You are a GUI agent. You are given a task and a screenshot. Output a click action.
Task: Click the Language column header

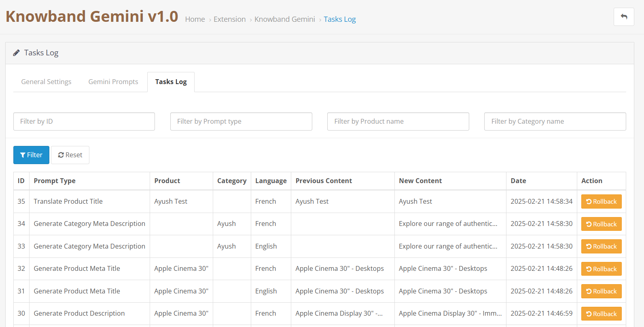[271, 181]
